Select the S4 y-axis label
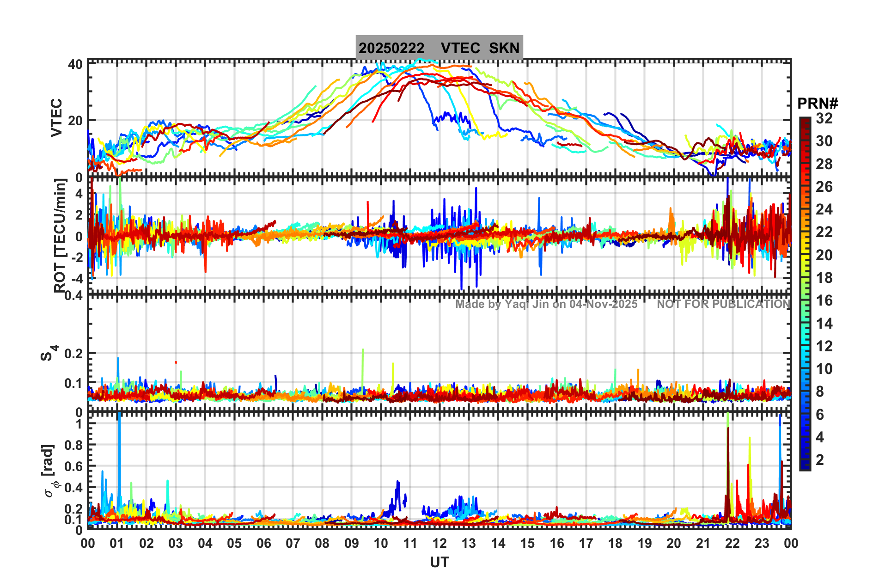 [x=49, y=352]
